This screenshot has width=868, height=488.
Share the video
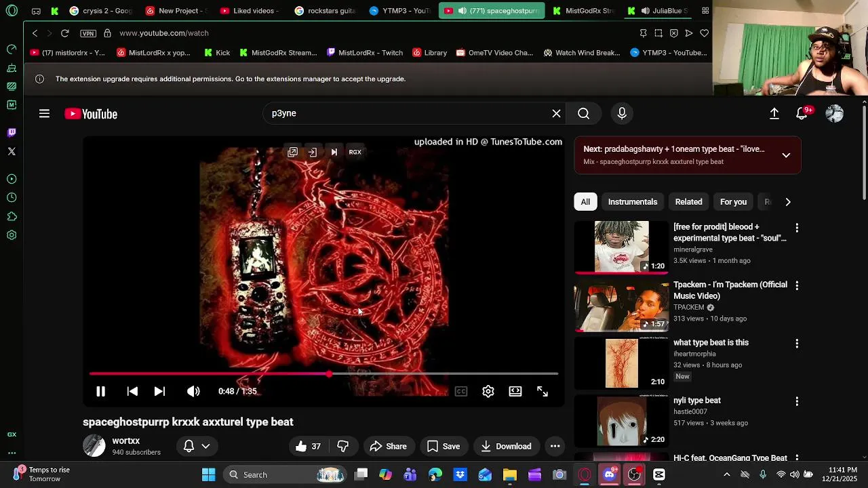[x=388, y=446]
